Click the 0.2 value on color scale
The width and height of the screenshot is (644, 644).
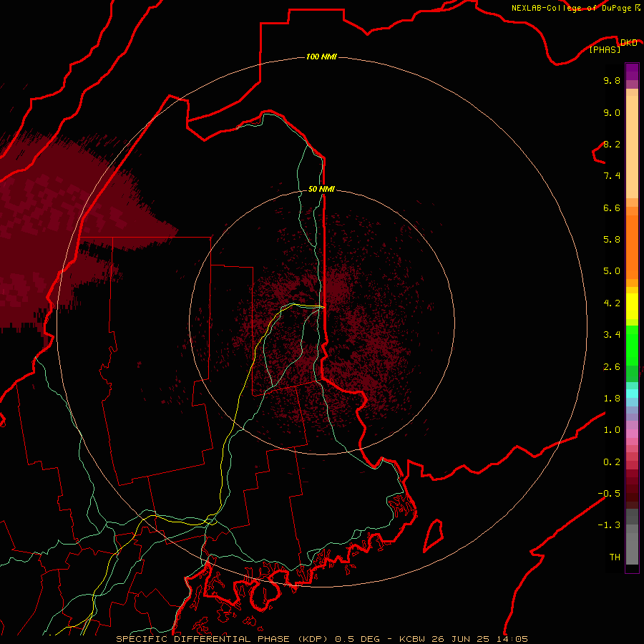tap(612, 462)
